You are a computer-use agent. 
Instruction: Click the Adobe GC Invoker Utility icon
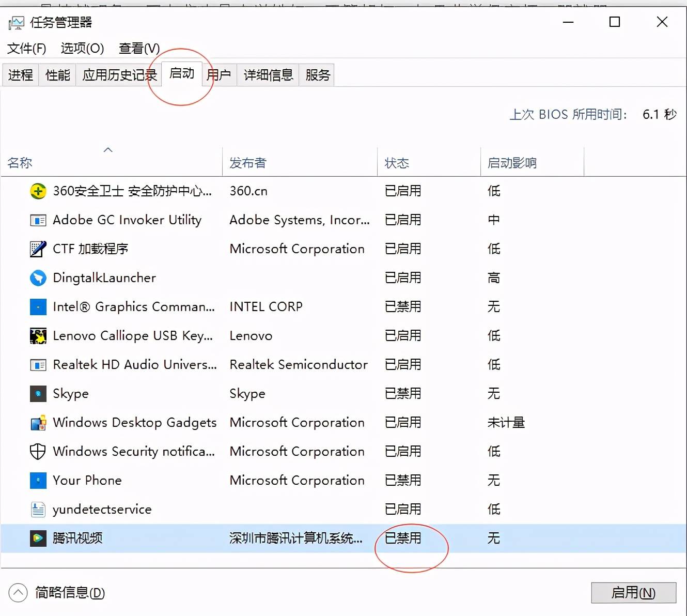tap(38, 221)
